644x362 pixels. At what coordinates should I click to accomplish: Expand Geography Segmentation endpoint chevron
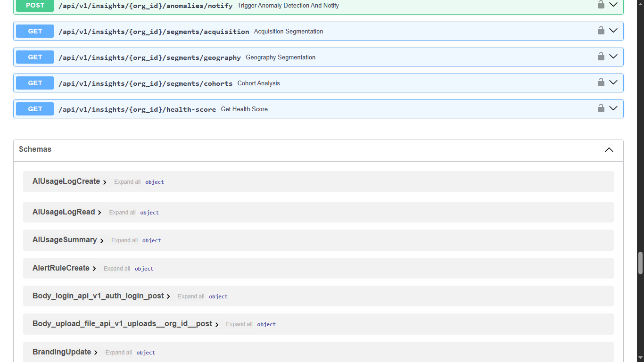613,57
